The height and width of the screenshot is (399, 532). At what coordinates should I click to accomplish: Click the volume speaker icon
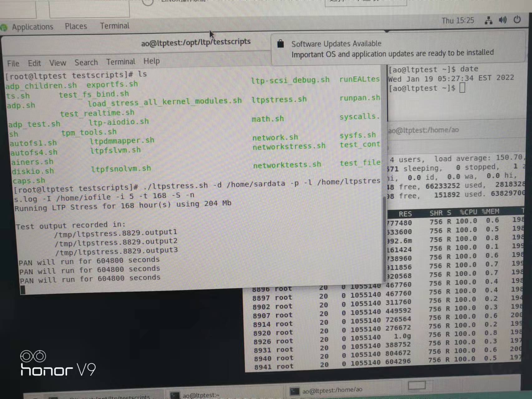tap(502, 20)
